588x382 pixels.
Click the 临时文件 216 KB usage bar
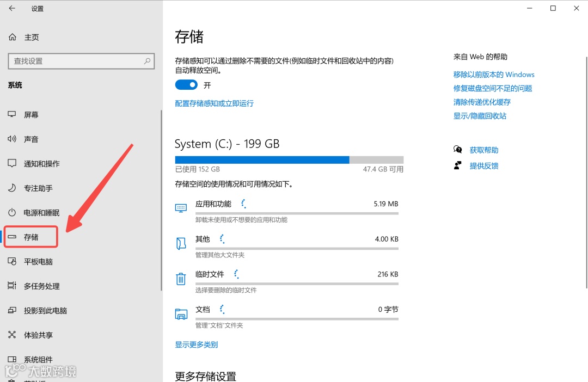click(297, 284)
